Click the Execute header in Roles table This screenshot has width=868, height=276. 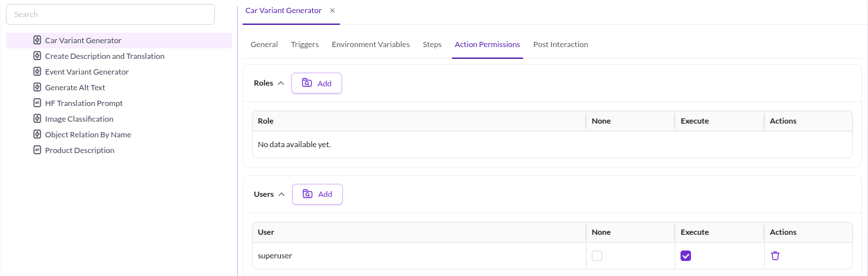click(x=720, y=121)
